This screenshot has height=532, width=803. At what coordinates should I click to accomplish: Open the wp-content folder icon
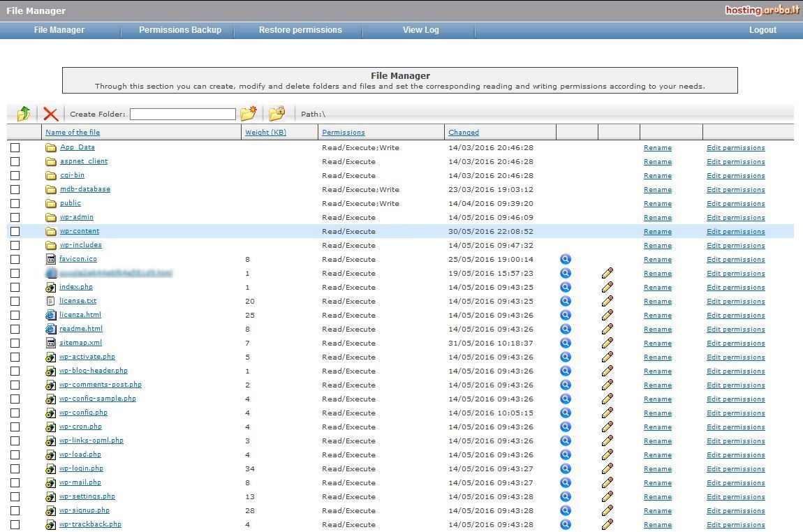point(50,231)
